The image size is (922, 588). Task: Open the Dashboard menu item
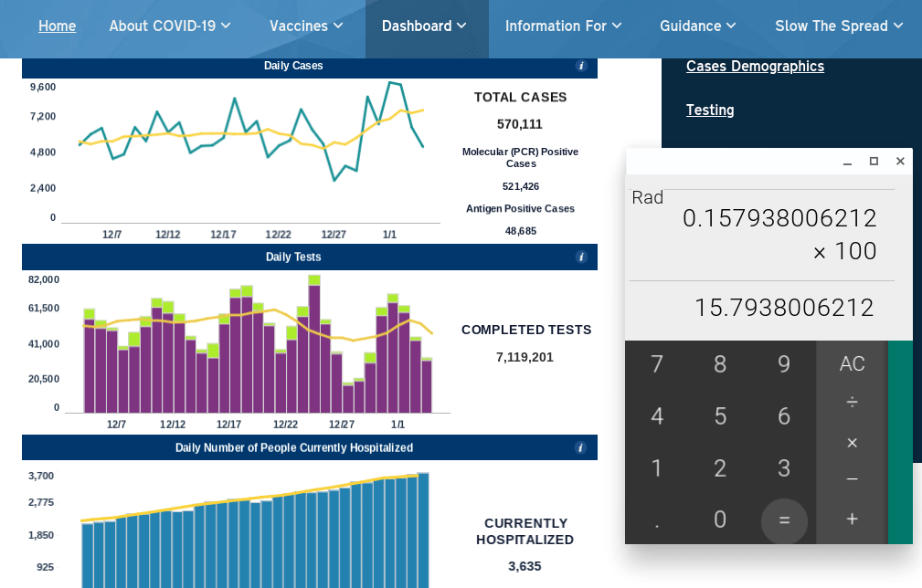pyautogui.click(x=425, y=26)
